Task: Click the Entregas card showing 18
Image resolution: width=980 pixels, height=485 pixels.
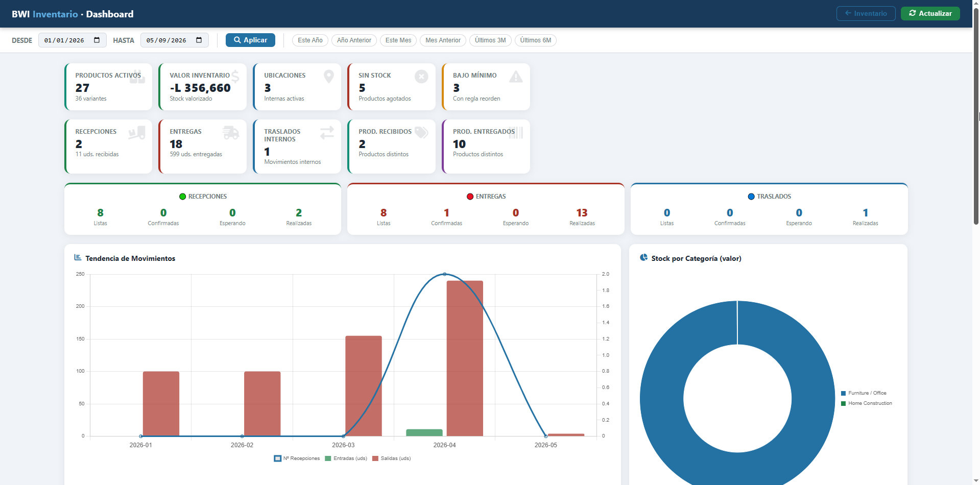Action: (x=203, y=147)
